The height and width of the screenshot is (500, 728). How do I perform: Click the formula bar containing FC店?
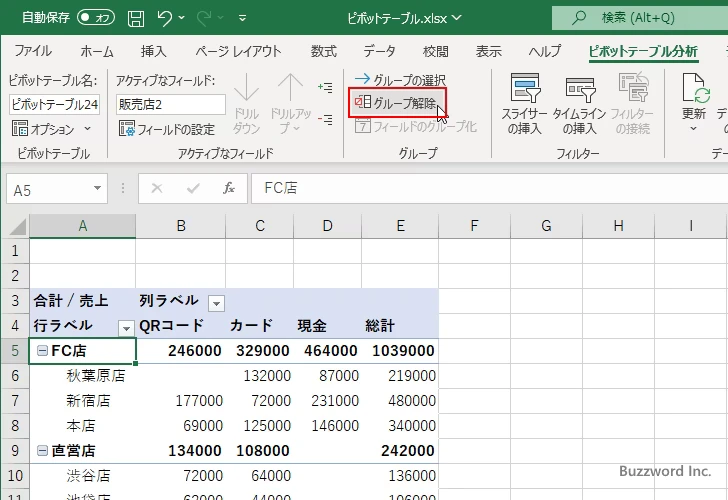pyautogui.click(x=489, y=188)
